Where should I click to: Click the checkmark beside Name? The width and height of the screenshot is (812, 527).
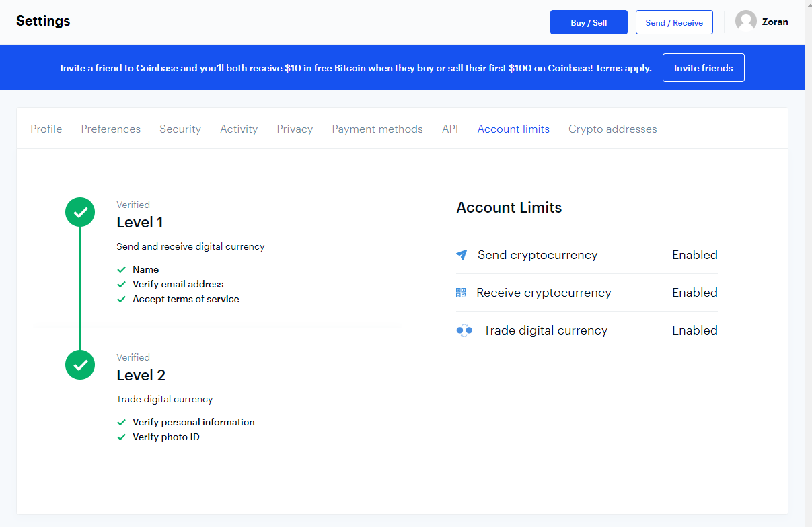[122, 269]
